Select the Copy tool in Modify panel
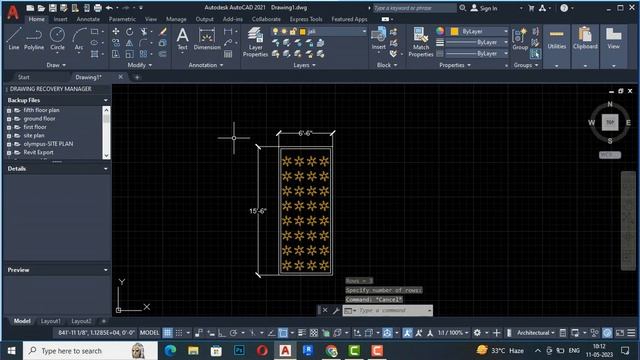The image size is (640, 360). (x=116, y=43)
